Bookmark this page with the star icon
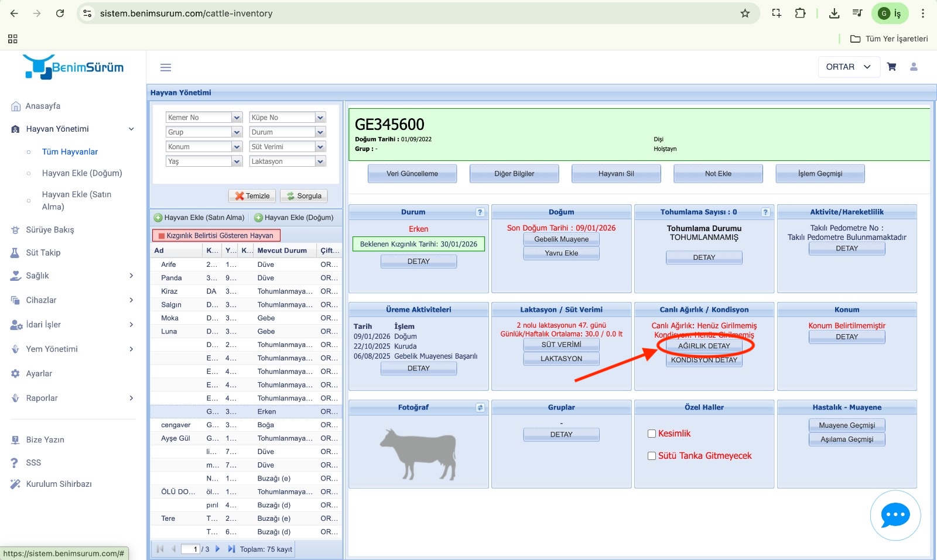This screenshot has width=937, height=560. (x=745, y=13)
